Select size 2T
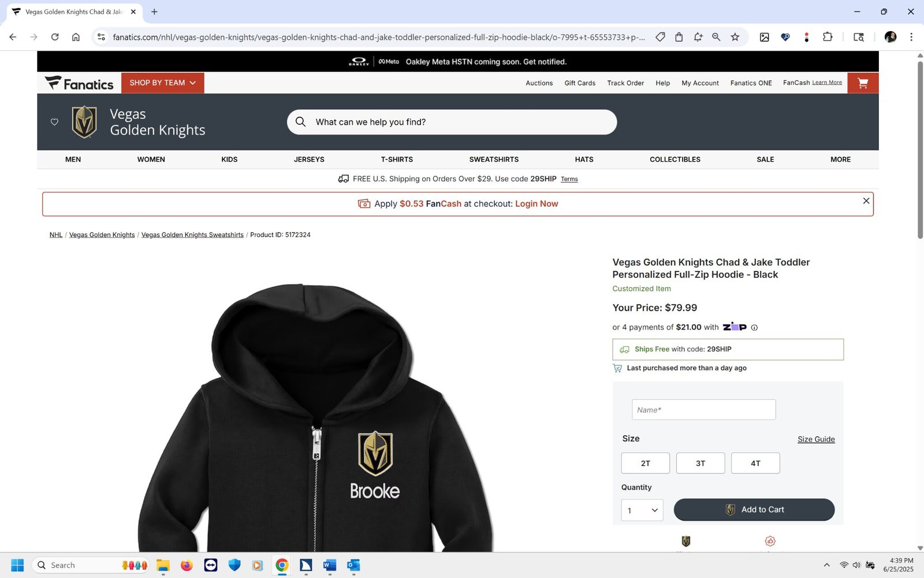 (x=646, y=463)
